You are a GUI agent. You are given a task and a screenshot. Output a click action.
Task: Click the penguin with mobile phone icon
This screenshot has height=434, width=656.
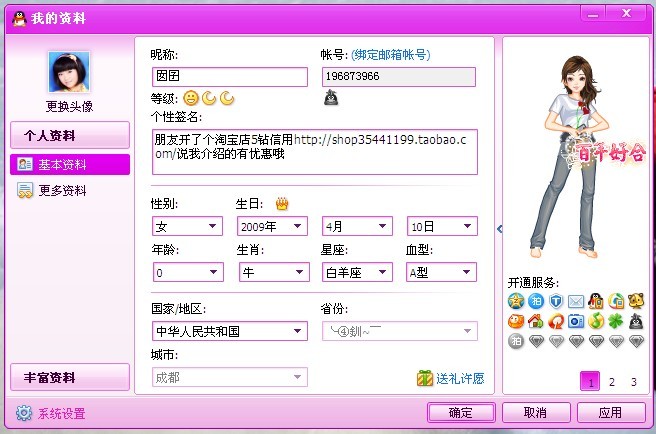click(596, 301)
